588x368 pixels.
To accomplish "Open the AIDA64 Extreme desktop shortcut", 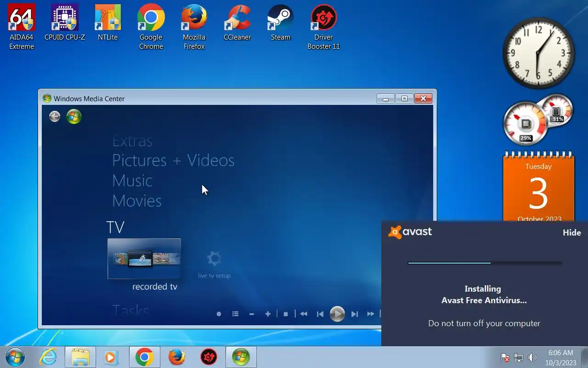I will tap(22, 28).
